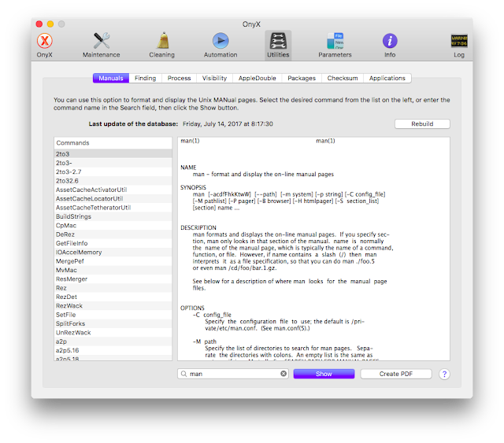The height and width of the screenshot is (443, 504).
Task: Open the OnyX toolbar icon
Action: coord(44,45)
